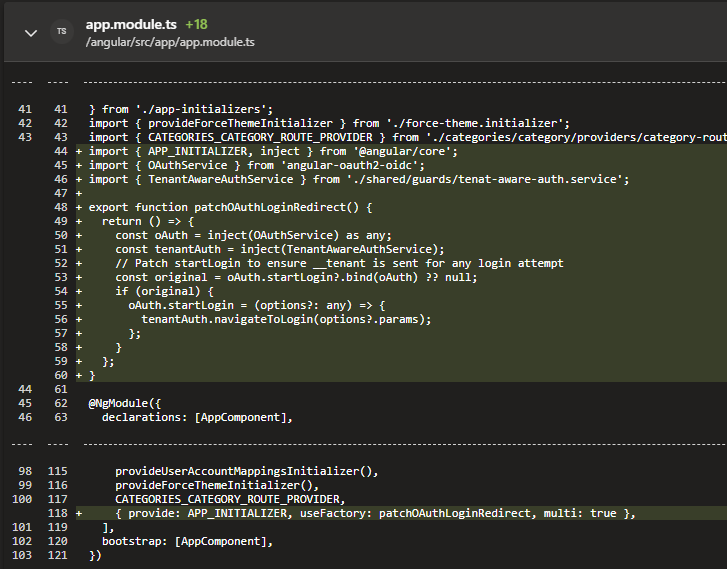Click the tenantAuth.navigateToLogin call line
Screen dimensions: 727x569
[286, 319]
